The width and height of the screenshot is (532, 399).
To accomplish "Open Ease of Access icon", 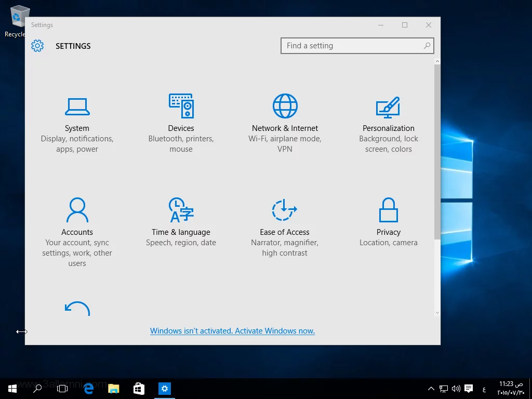I will pyautogui.click(x=284, y=210).
